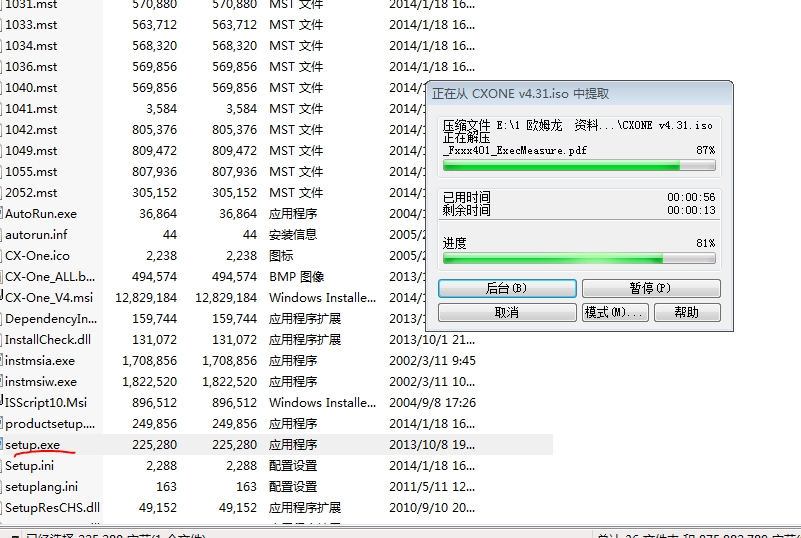Select the 1034.mst file
The width and height of the screenshot is (801, 538).
coord(31,46)
